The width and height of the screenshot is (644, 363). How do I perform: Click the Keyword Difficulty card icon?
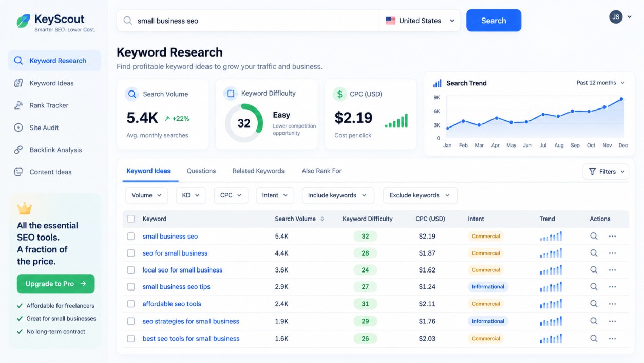tap(231, 94)
